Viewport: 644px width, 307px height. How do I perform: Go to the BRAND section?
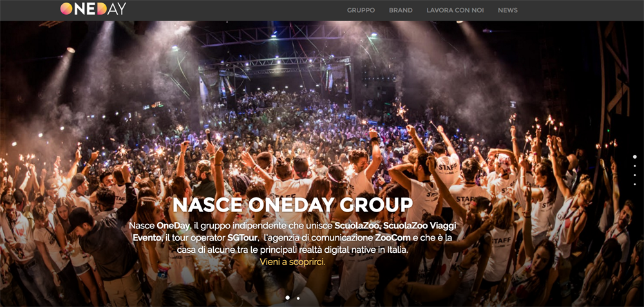point(401,10)
